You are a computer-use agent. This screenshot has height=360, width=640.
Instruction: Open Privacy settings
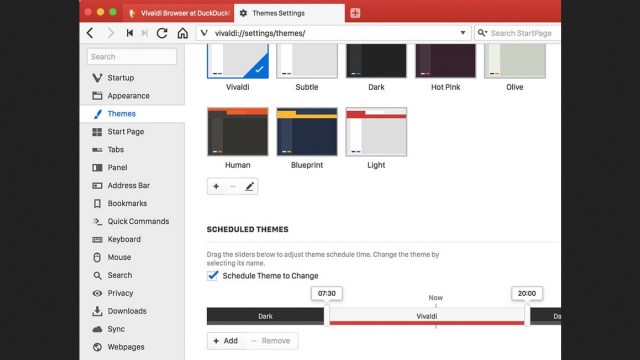[x=132, y=293]
